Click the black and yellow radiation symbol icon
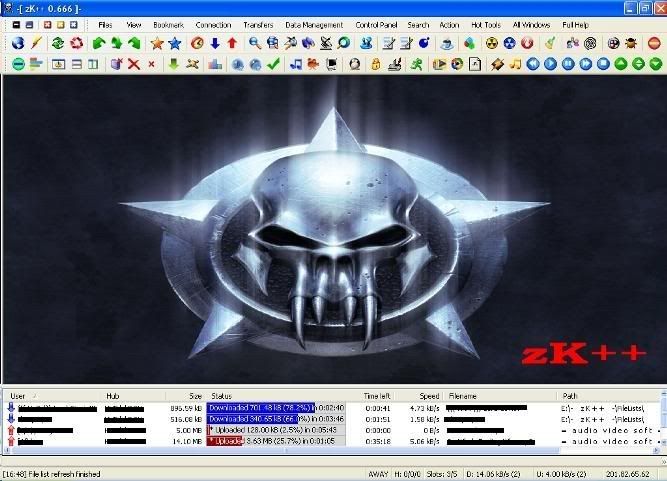 (x=492, y=43)
